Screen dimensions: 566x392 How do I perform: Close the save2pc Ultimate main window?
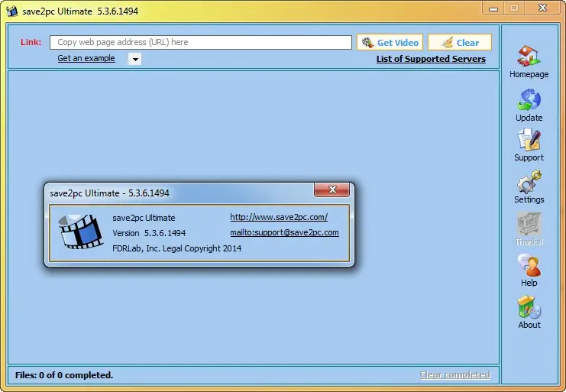(542, 8)
